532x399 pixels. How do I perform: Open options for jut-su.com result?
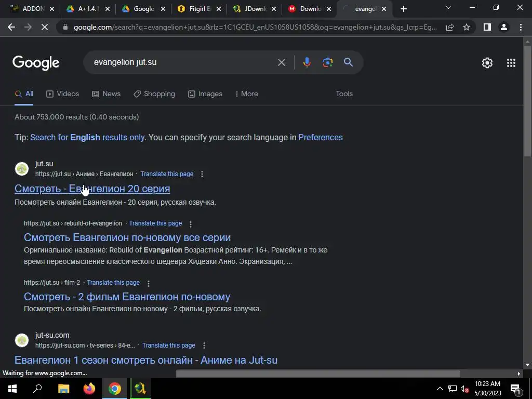pyautogui.click(x=204, y=345)
